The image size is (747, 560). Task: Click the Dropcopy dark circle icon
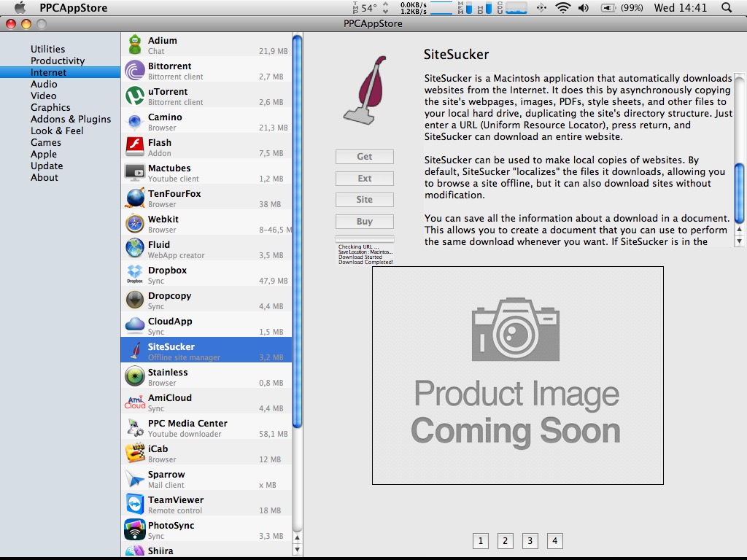[x=135, y=300]
